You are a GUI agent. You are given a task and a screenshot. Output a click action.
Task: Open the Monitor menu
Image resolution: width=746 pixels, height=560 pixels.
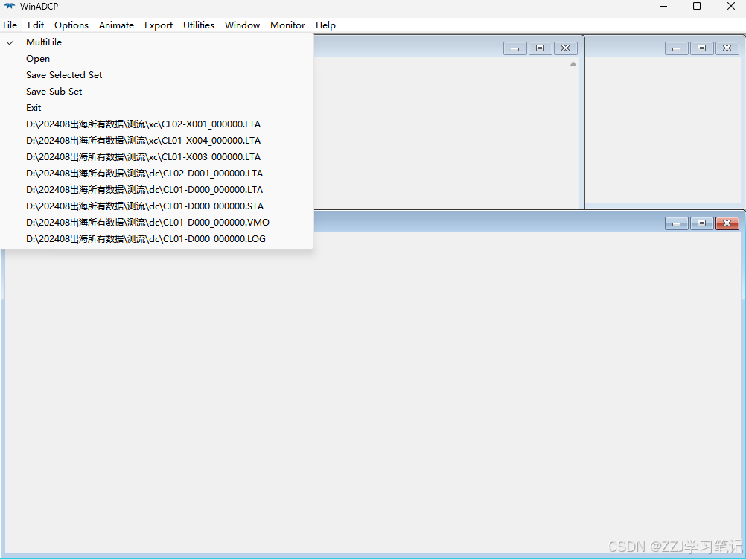coord(287,25)
